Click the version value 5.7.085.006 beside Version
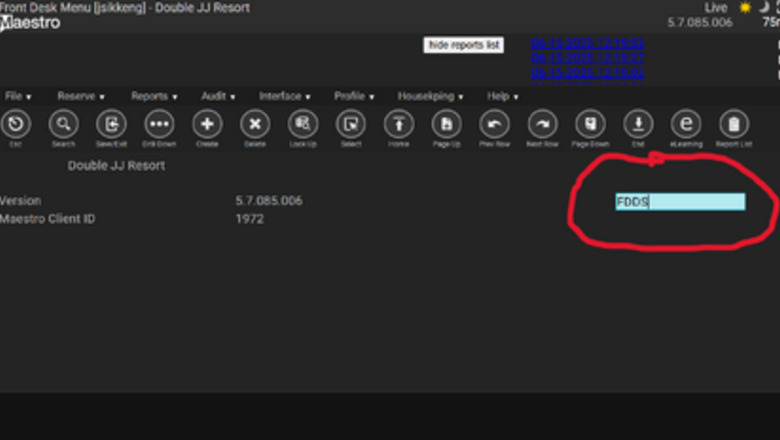780x440 pixels. pyautogui.click(x=269, y=201)
